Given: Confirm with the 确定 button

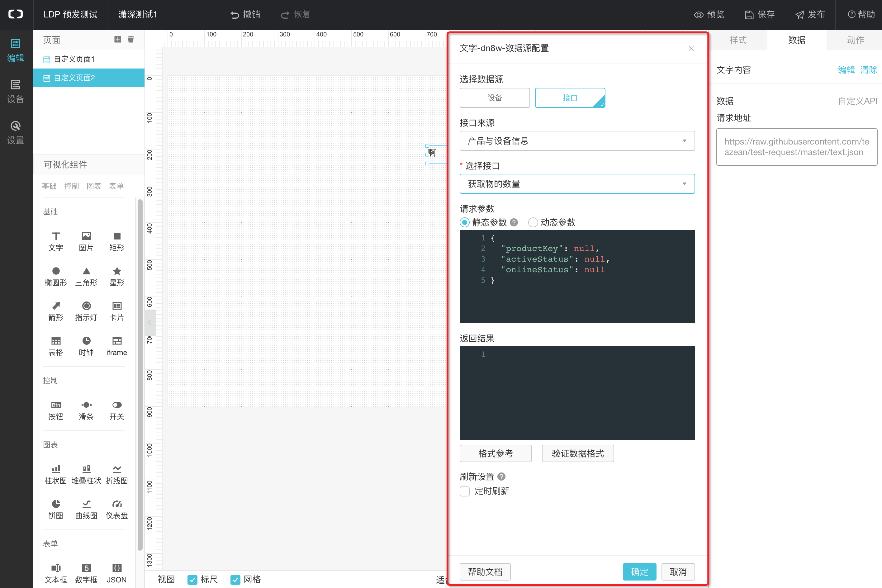Looking at the screenshot, I should coord(639,571).
